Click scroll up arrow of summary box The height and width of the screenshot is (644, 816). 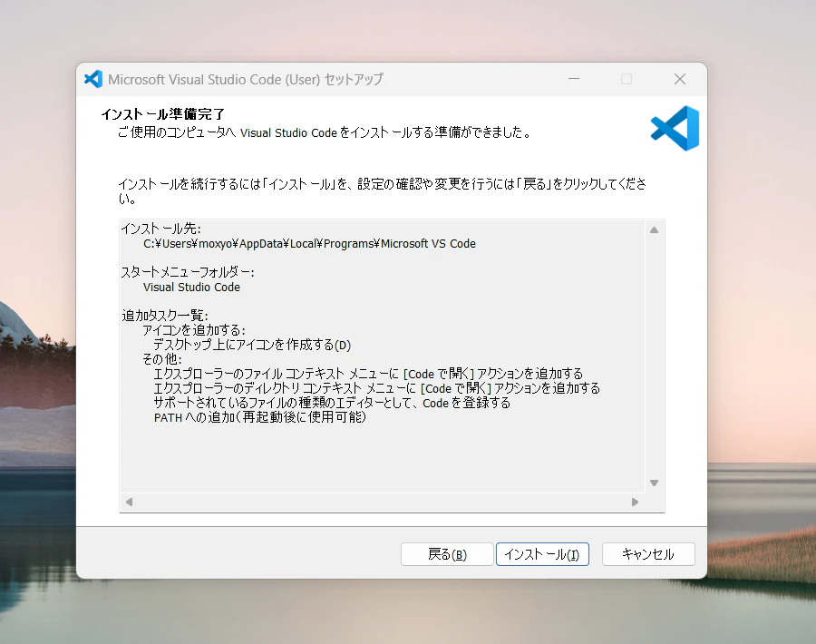click(x=654, y=230)
